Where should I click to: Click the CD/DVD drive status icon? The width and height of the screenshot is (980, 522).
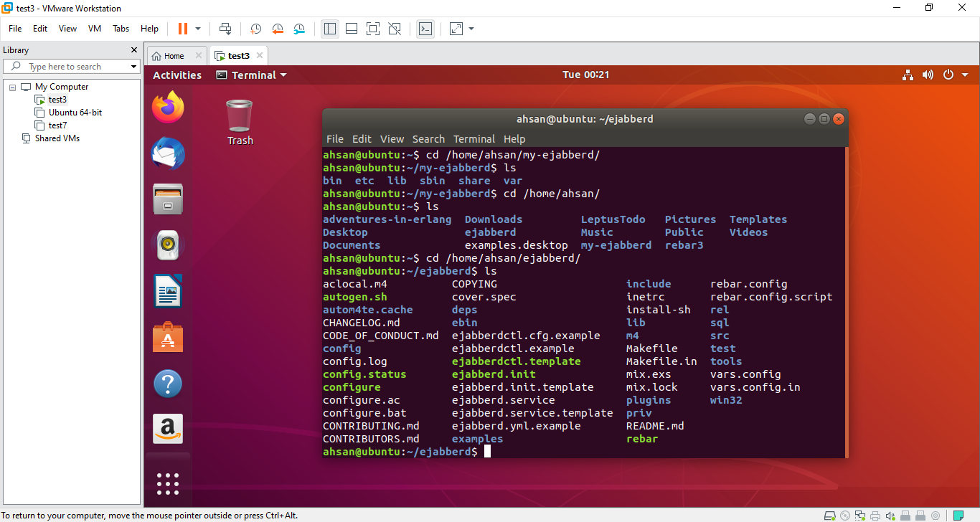[x=845, y=516]
